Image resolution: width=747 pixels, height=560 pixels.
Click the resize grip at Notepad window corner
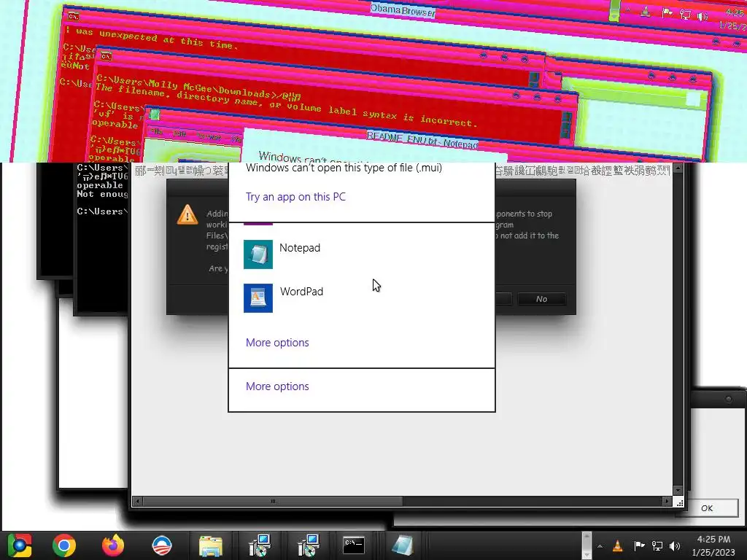click(x=679, y=502)
